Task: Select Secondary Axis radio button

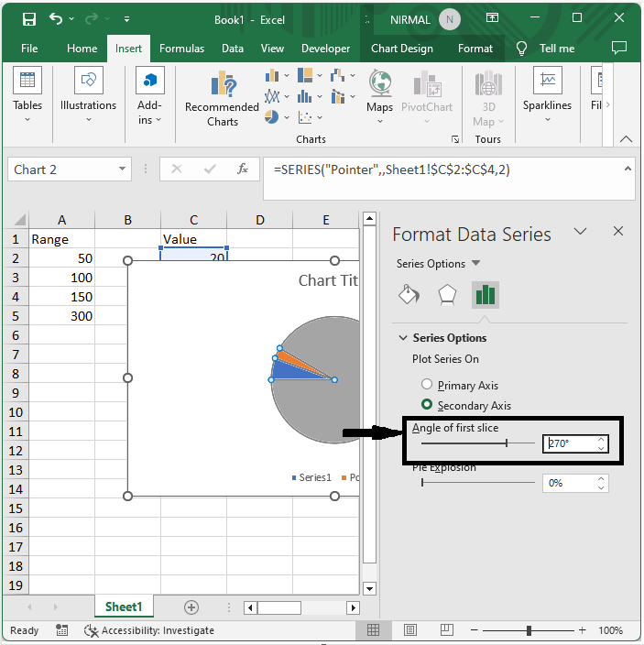Action: 427,405
